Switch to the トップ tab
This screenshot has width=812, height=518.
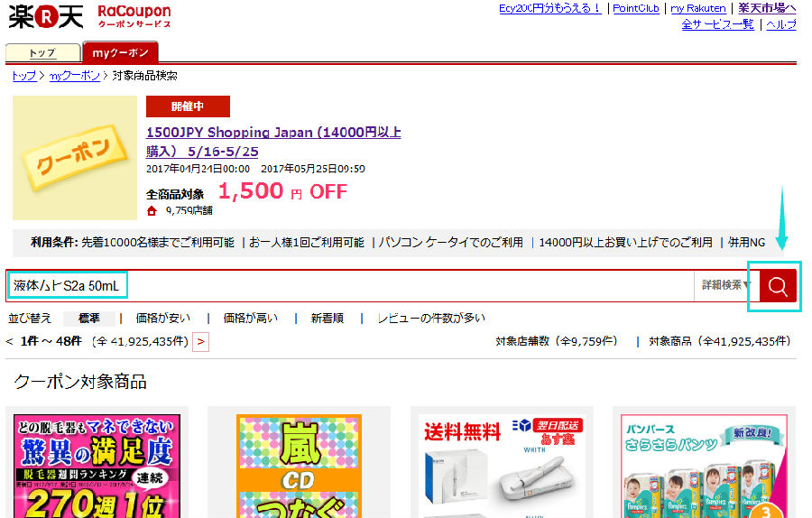(x=43, y=53)
